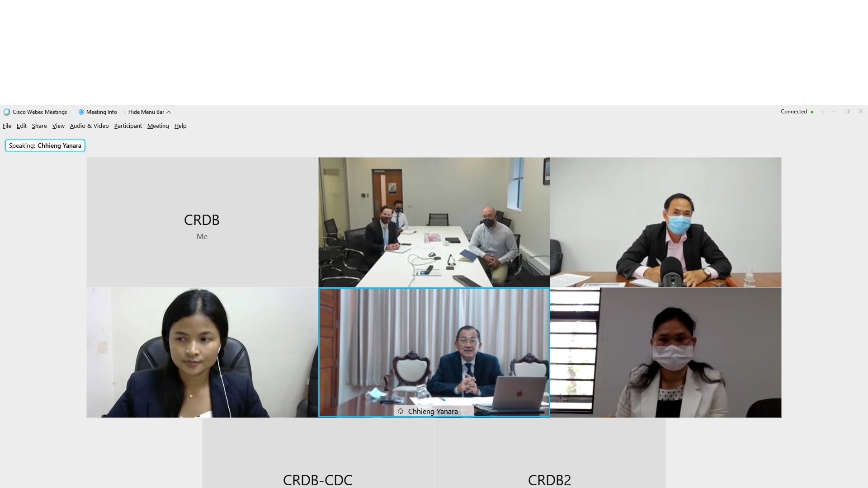Click the Cisco Webex Meetings logo icon

7,112
